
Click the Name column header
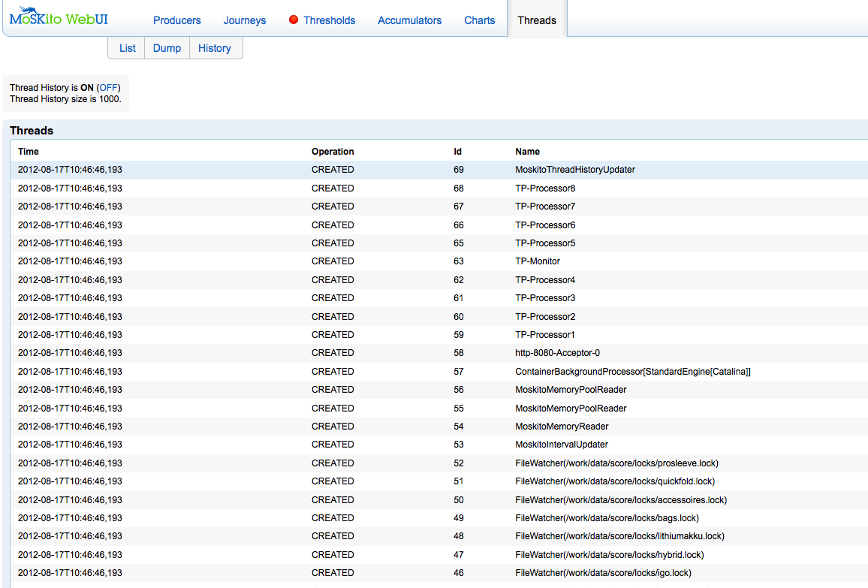click(x=528, y=152)
